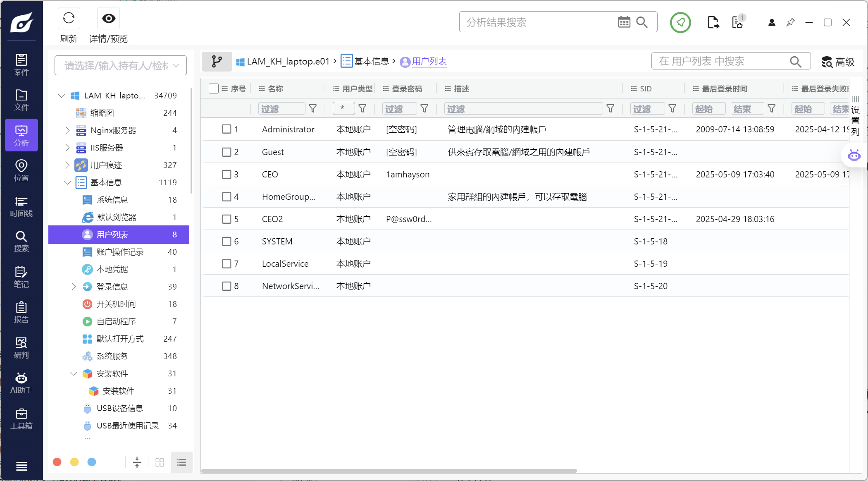Select 账户操作记录 in the tree
Image resolution: width=868 pixels, height=481 pixels.
(x=120, y=252)
